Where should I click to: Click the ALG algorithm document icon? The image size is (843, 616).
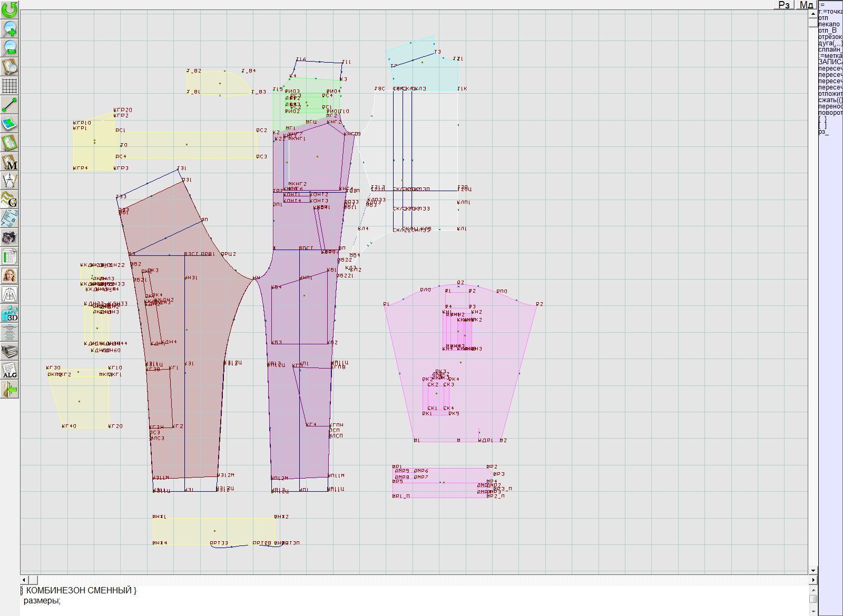click(x=9, y=370)
